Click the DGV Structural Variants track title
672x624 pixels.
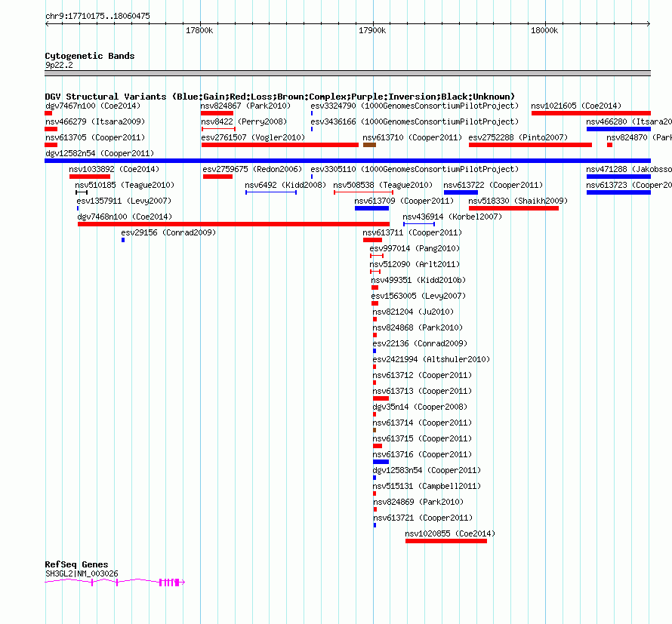279,97
